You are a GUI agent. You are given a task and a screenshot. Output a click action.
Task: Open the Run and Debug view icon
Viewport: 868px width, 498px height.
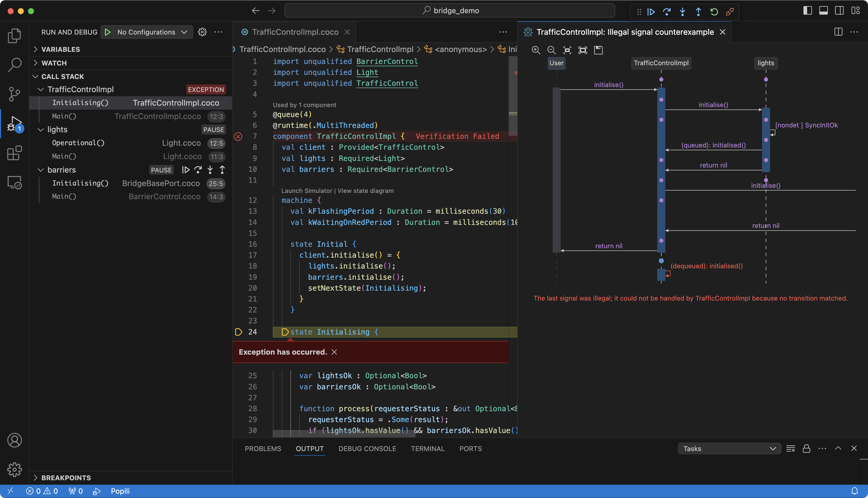click(14, 123)
